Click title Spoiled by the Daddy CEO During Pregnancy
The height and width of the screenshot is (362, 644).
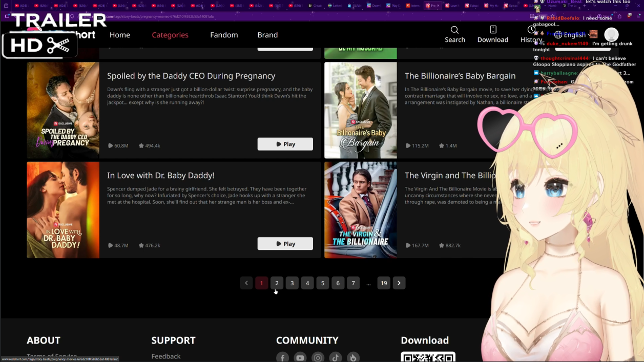pos(191,76)
